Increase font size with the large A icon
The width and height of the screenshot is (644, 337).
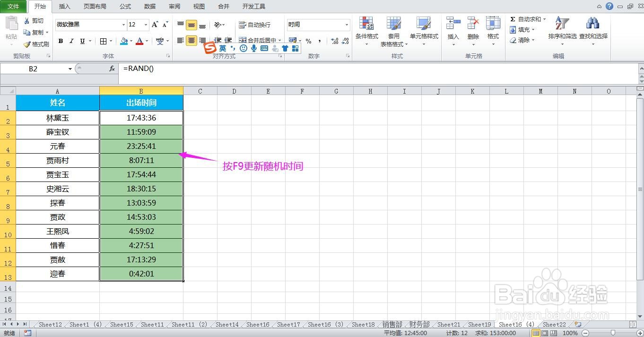pos(155,25)
